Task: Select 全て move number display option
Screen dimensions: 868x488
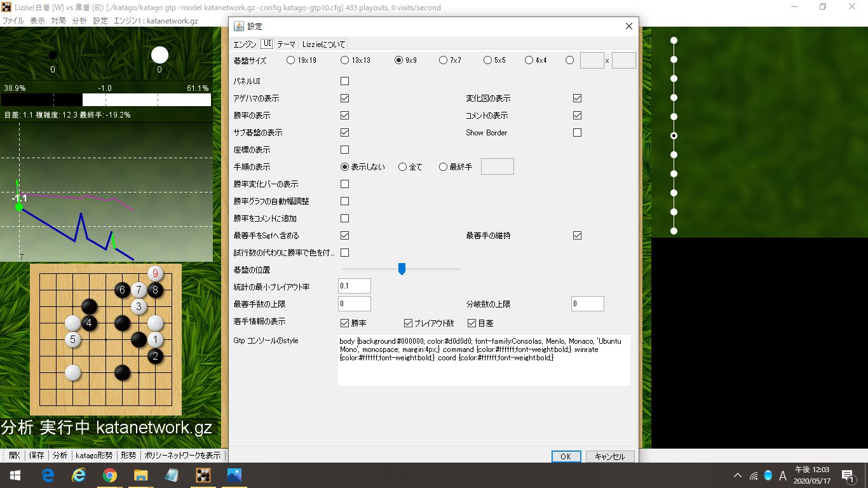Action: [x=402, y=167]
